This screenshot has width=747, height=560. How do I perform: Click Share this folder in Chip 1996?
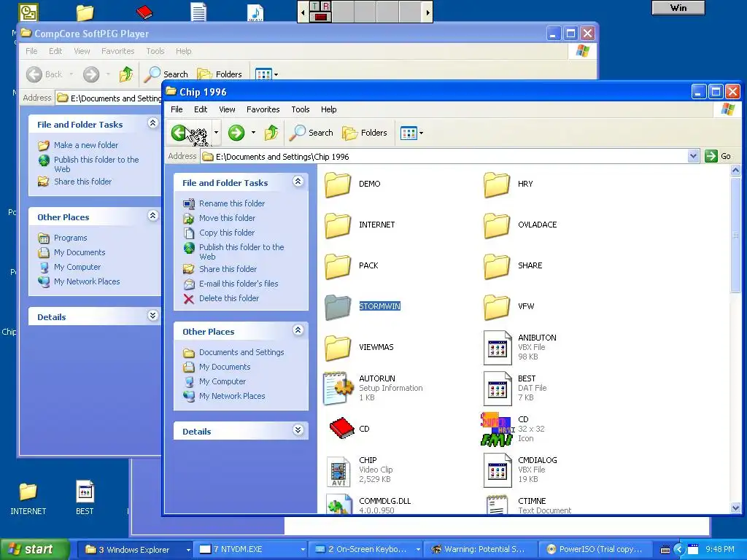coord(228,269)
